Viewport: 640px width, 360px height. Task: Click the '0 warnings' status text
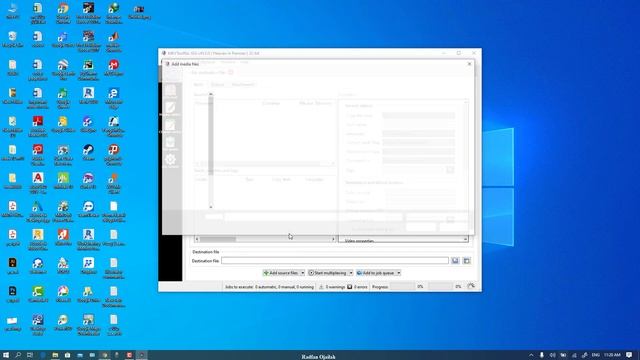[x=335, y=287]
